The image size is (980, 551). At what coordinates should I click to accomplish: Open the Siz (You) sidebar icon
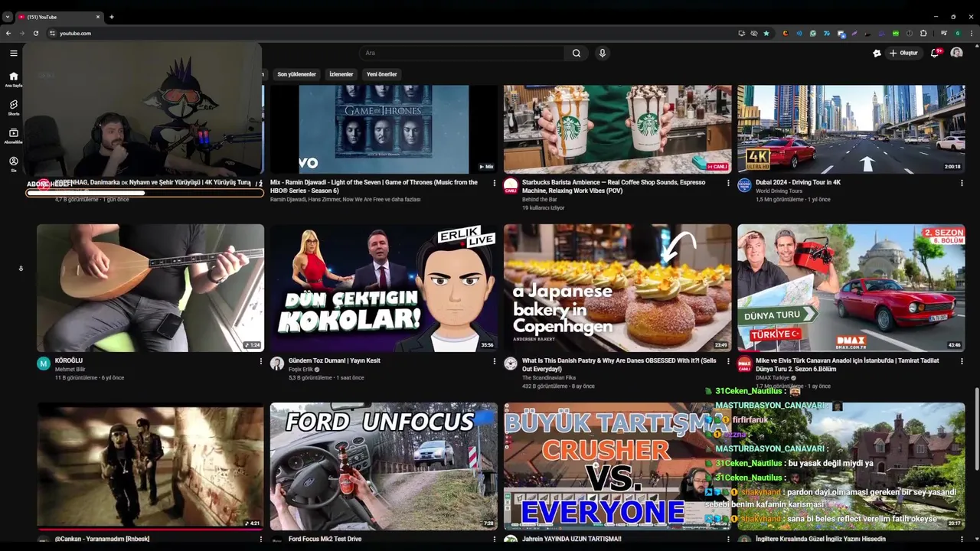pyautogui.click(x=13, y=164)
